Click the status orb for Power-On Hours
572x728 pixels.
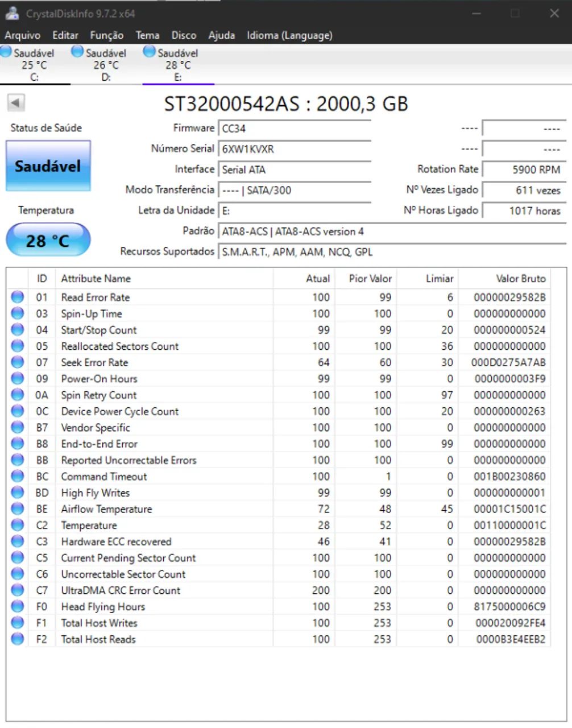(18, 379)
